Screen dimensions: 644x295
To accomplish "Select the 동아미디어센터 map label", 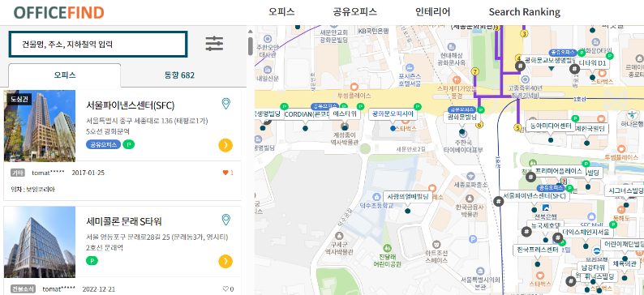I will 551,126.
